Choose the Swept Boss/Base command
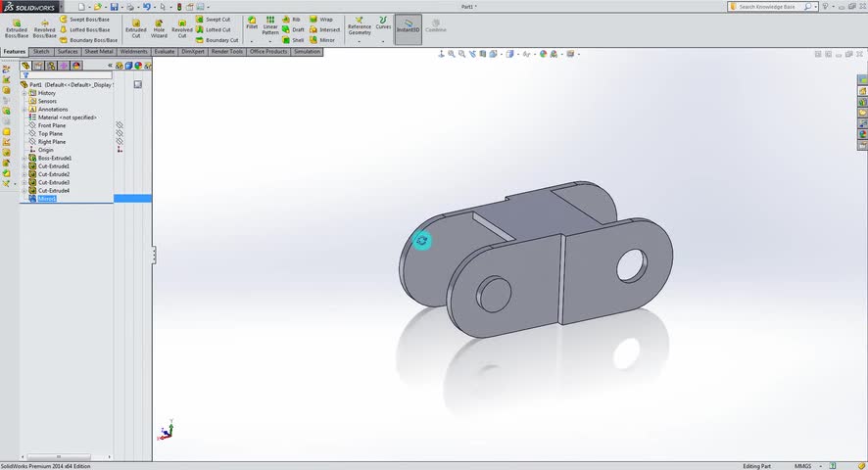868x470 pixels. coord(84,20)
